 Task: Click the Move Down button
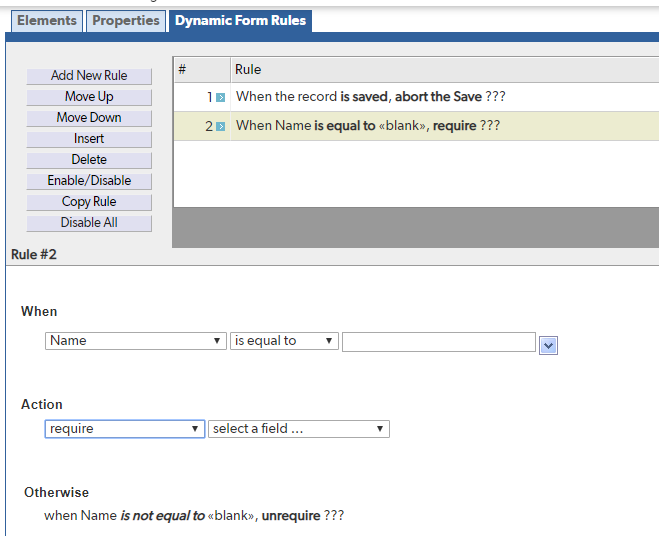pyautogui.click(x=89, y=118)
